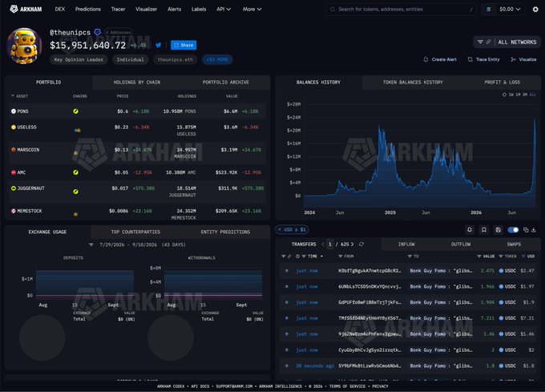
Task: Go to next transfers page arrow
Action: point(352,244)
